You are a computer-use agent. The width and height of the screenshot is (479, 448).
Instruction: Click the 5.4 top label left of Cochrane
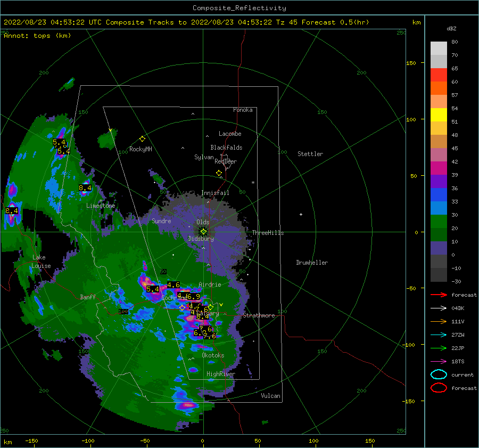(x=153, y=289)
